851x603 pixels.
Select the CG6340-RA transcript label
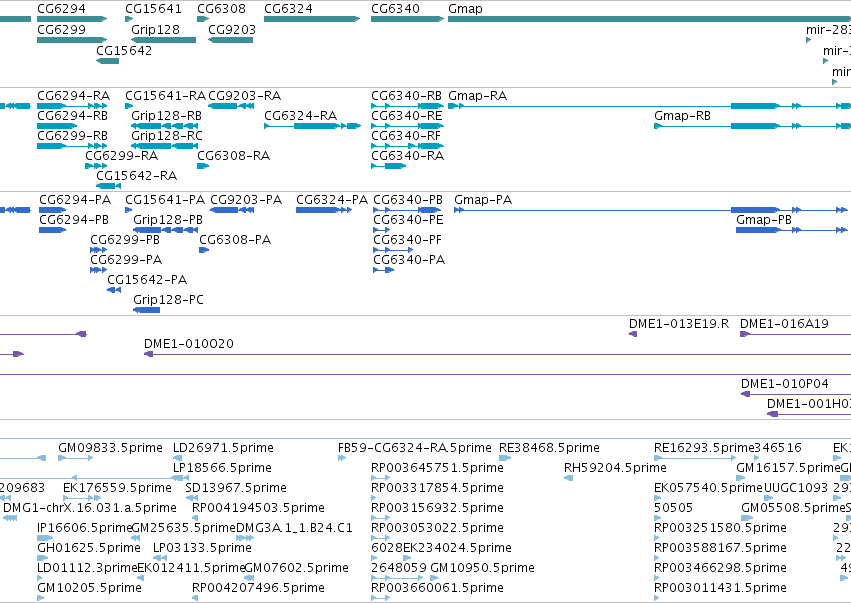(408, 156)
